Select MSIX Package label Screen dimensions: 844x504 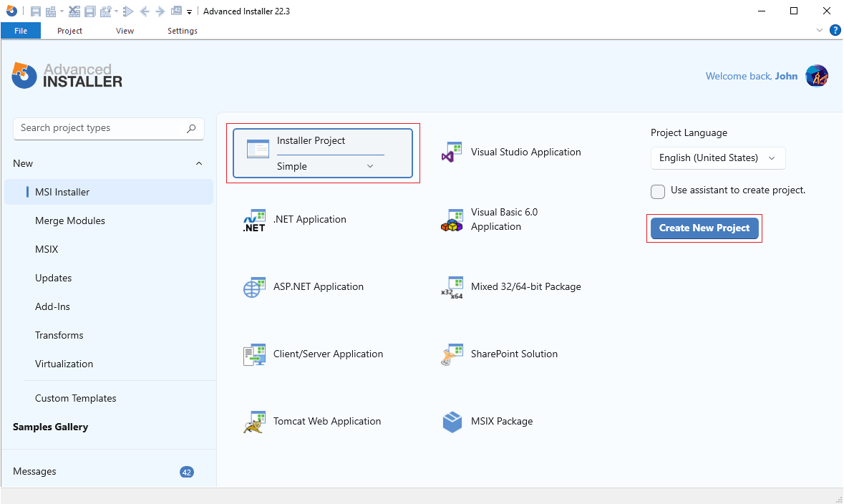click(x=502, y=421)
